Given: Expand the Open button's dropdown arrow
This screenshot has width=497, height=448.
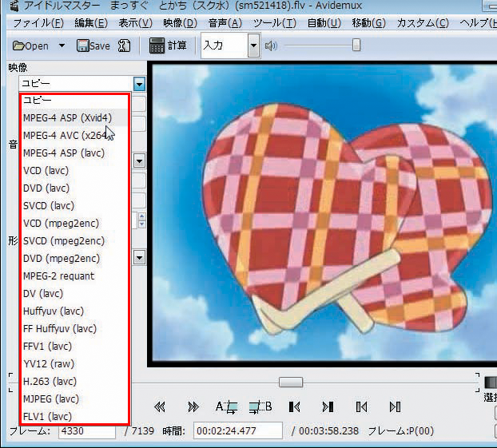Looking at the screenshot, I should 62,46.
